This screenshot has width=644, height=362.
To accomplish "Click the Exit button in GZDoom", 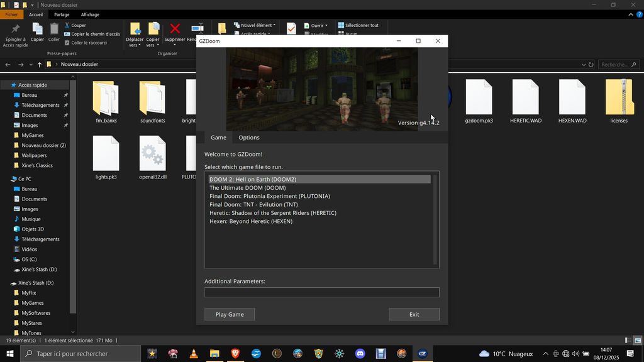I will 414,314.
